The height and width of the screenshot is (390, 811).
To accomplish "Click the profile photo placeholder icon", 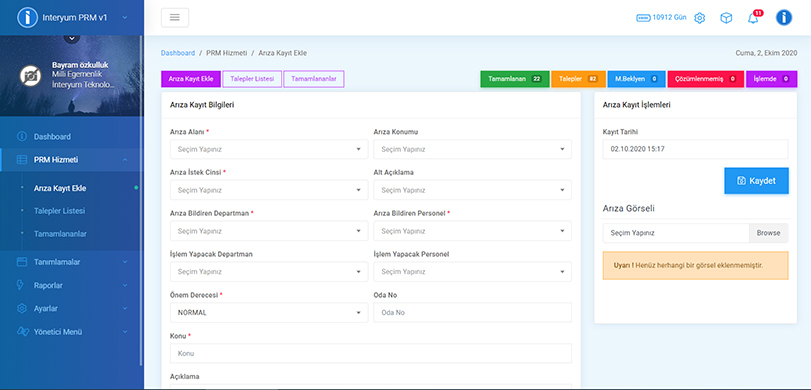I will click(31, 76).
